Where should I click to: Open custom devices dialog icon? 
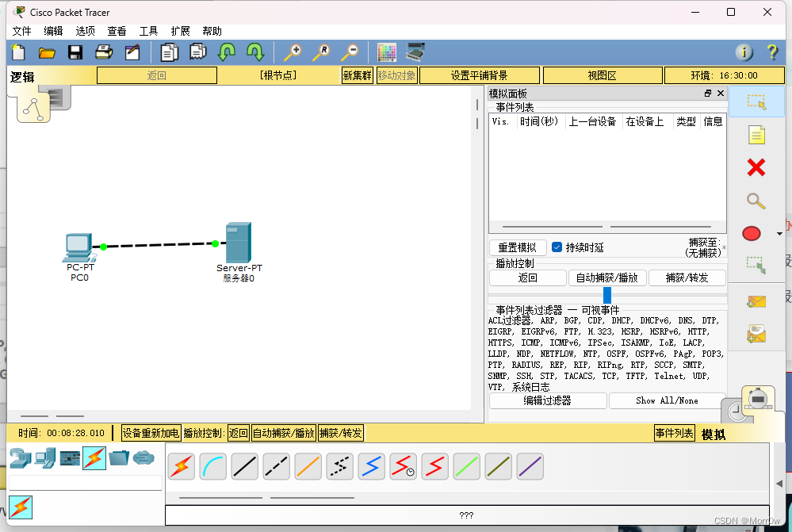coord(415,52)
